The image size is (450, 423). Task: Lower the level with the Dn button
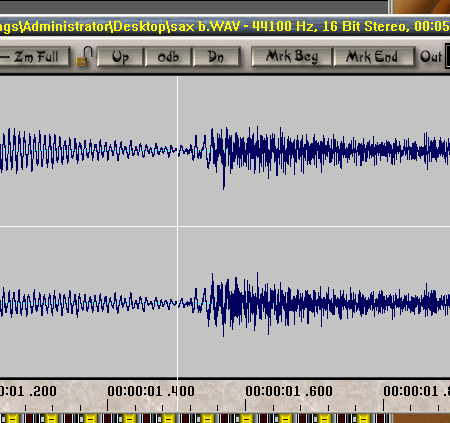pyautogui.click(x=216, y=57)
